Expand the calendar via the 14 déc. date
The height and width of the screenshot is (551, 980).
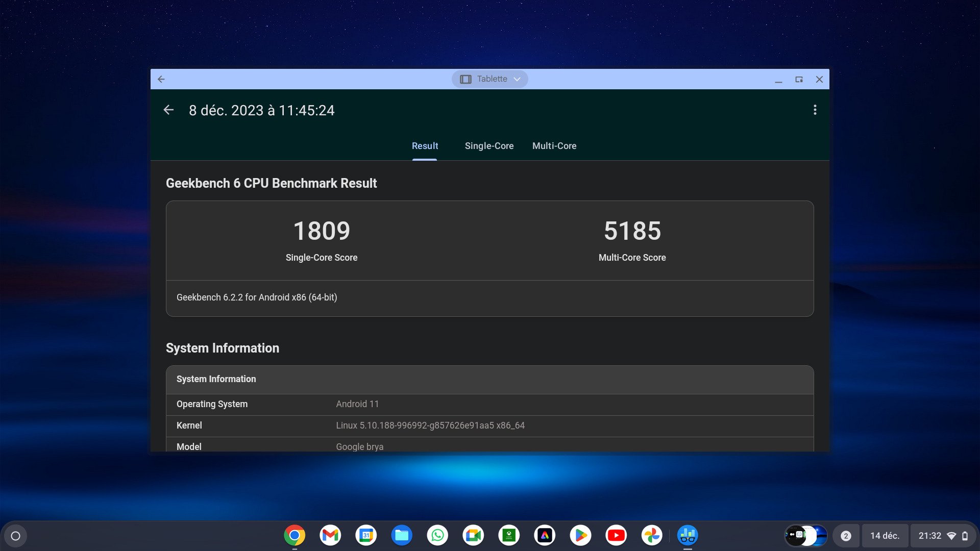point(885,535)
